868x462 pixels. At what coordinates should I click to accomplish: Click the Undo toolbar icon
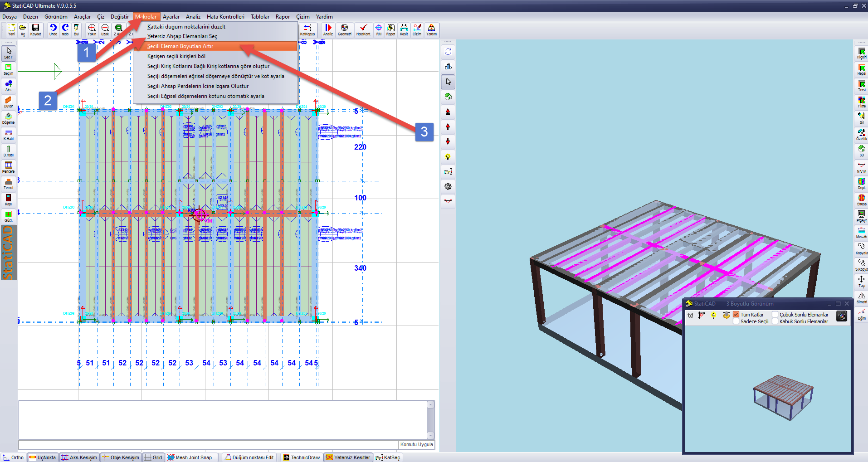pyautogui.click(x=53, y=30)
